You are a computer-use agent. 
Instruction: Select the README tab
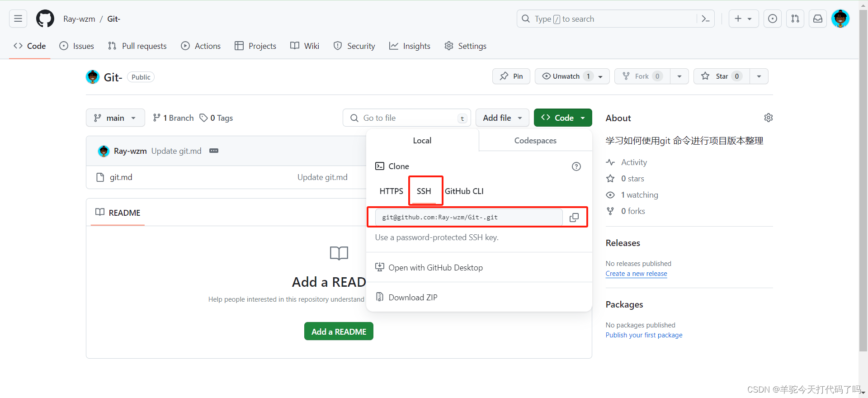[x=118, y=213]
